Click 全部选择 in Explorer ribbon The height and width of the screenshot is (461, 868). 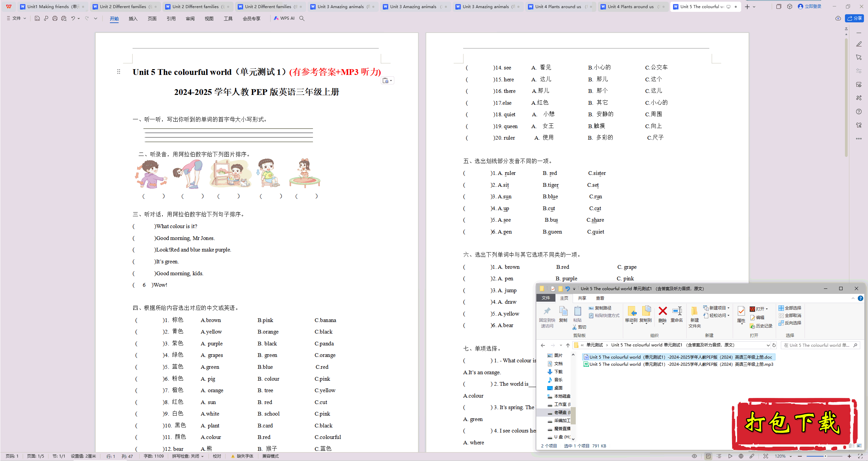coord(790,308)
